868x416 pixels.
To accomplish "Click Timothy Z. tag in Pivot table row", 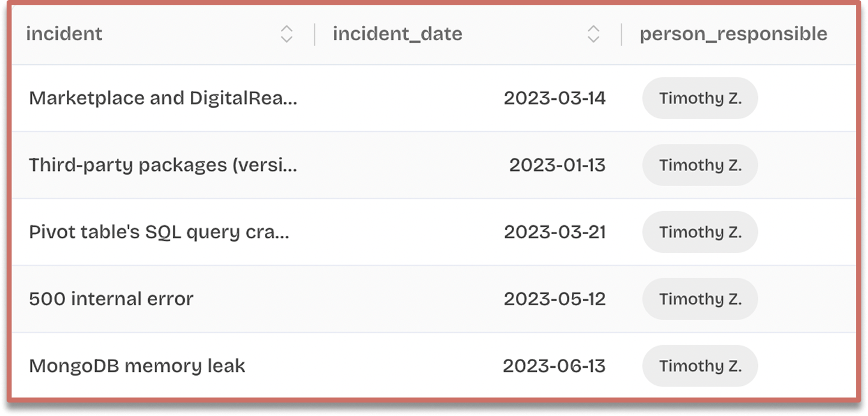I will click(x=700, y=232).
